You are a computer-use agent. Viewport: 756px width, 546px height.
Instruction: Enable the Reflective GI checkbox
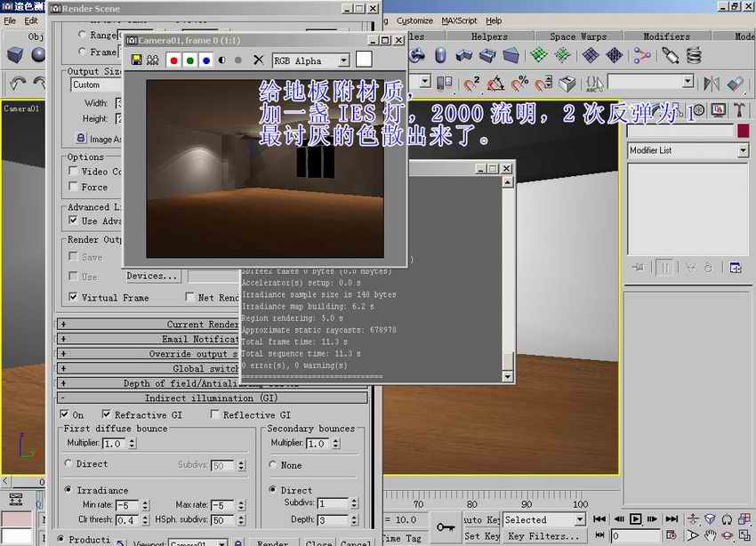[x=215, y=414]
